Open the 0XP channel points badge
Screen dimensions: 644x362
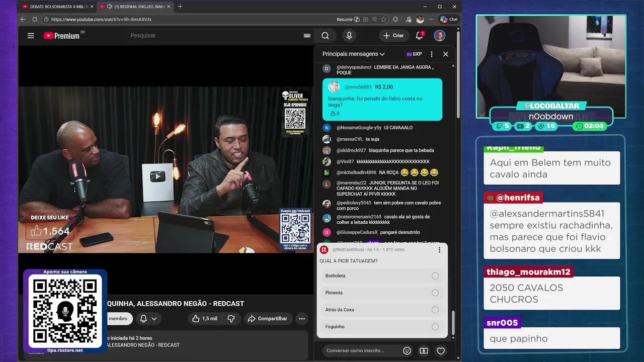[x=414, y=54]
